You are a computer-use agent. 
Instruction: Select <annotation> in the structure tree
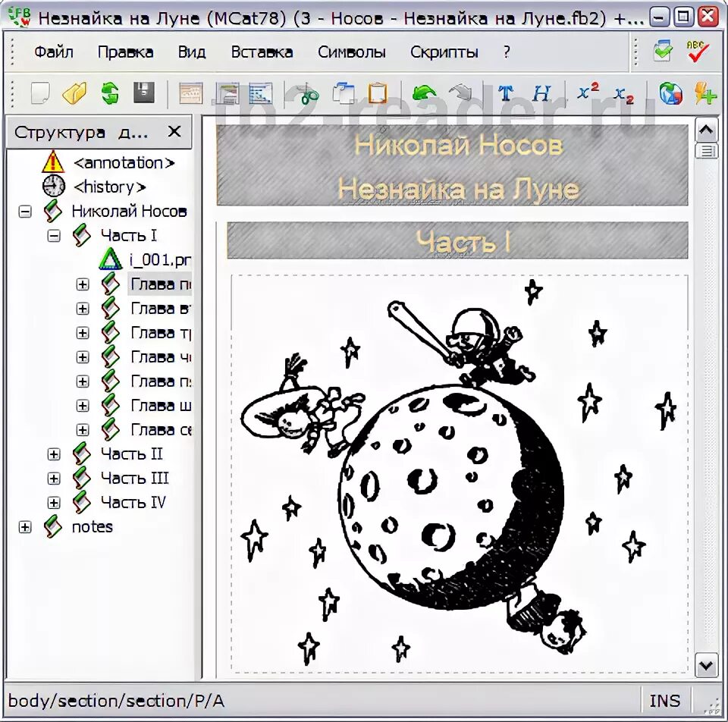pyautogui.click(x=124, y=163)
